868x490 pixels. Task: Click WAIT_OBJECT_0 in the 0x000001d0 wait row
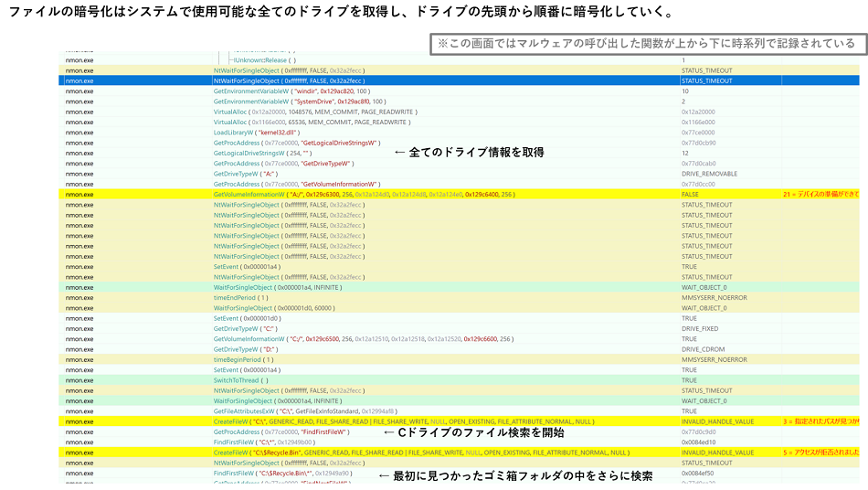[x=705, y=308]
